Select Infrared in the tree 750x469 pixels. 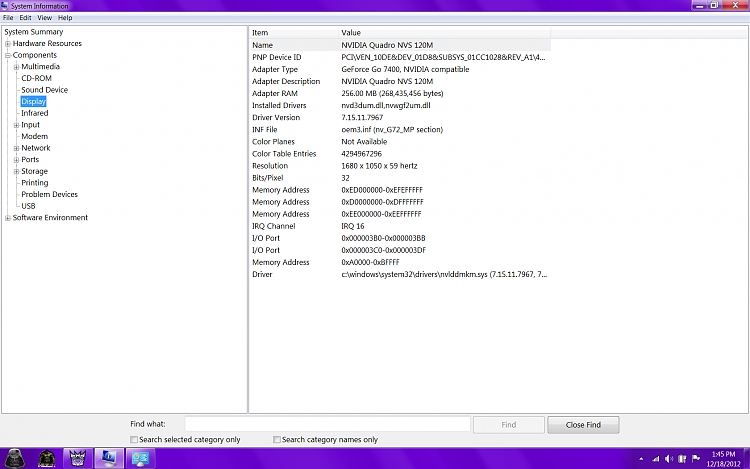34,113
